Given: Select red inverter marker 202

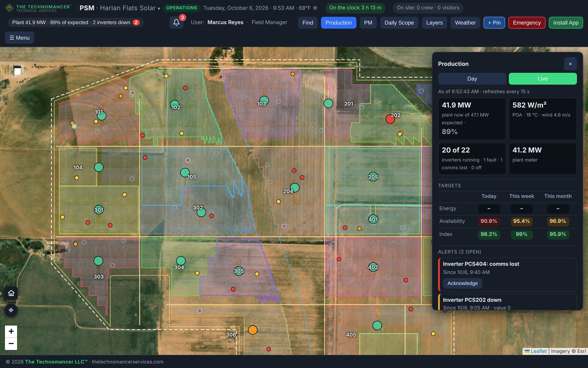Looking at the screenshot, I should (x=390, y=119).
